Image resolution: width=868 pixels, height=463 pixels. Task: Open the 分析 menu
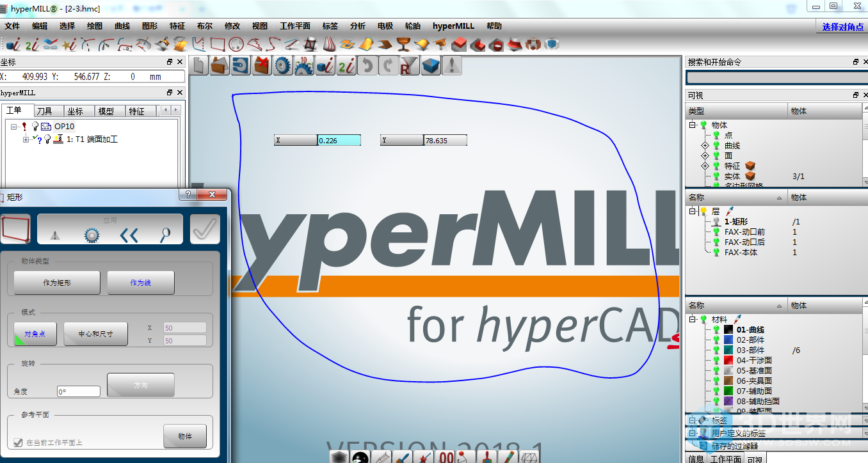tap(358, 26)
